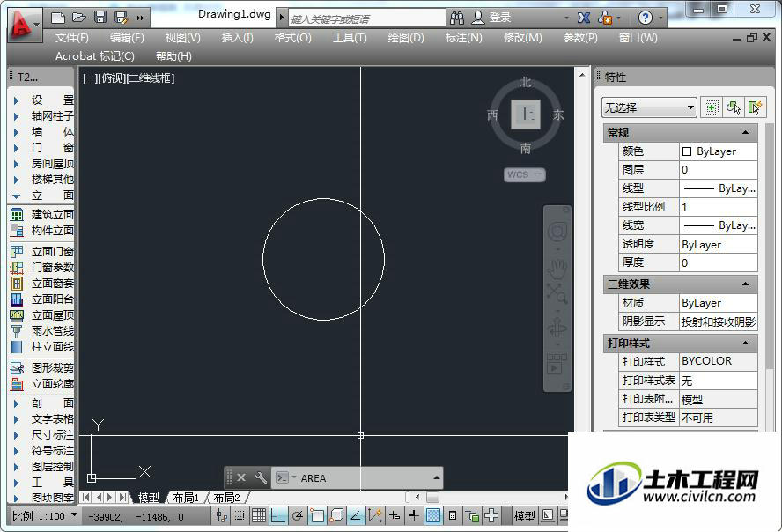Toggle Ortho Mode in status bar
This screenshot has width=782, height=532.
(x=277, y=516)
